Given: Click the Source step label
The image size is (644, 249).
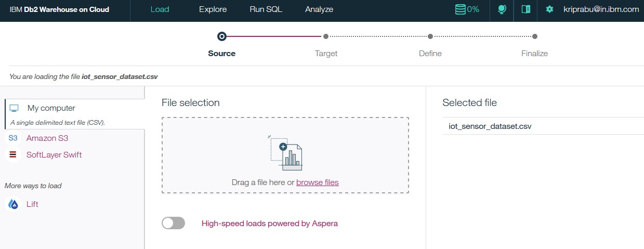Looking at the screenshot, I should click(x=222, y=54).
